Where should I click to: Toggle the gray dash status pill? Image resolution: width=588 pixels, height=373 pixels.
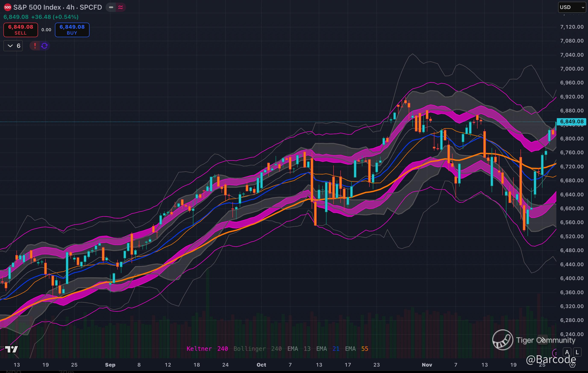click(x=111, y=7)
